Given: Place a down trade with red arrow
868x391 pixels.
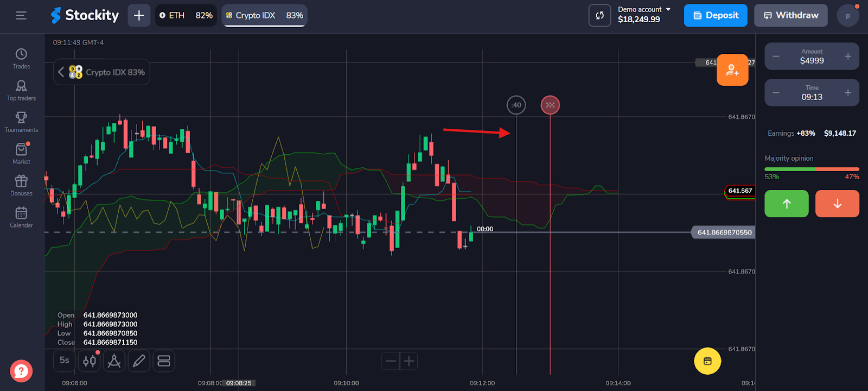Looking at the screenshot, I should pyautogui.click(x=837, y=204).
